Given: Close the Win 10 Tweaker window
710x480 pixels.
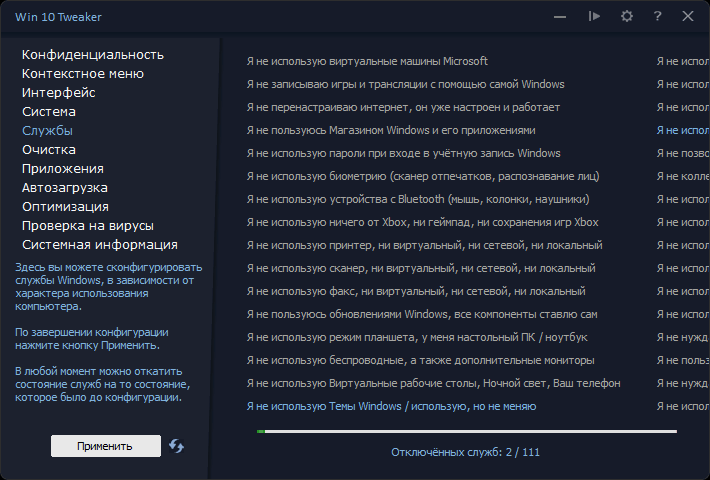Looking at the screenshot, I should click(688, 16).
